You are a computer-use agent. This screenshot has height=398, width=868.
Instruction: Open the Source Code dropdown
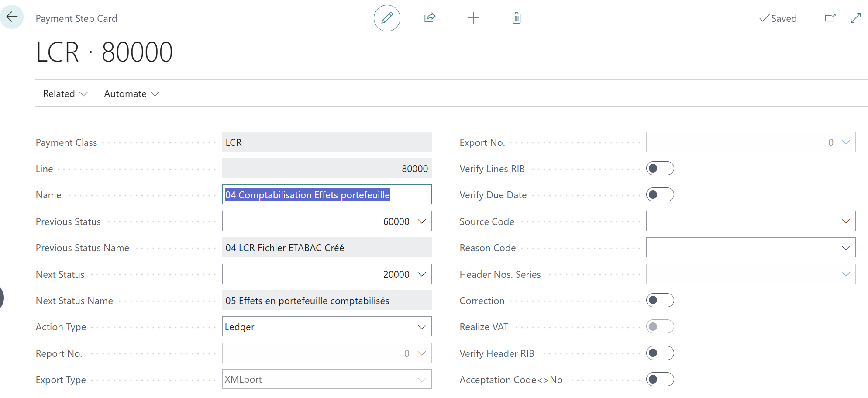coord(847,221)
